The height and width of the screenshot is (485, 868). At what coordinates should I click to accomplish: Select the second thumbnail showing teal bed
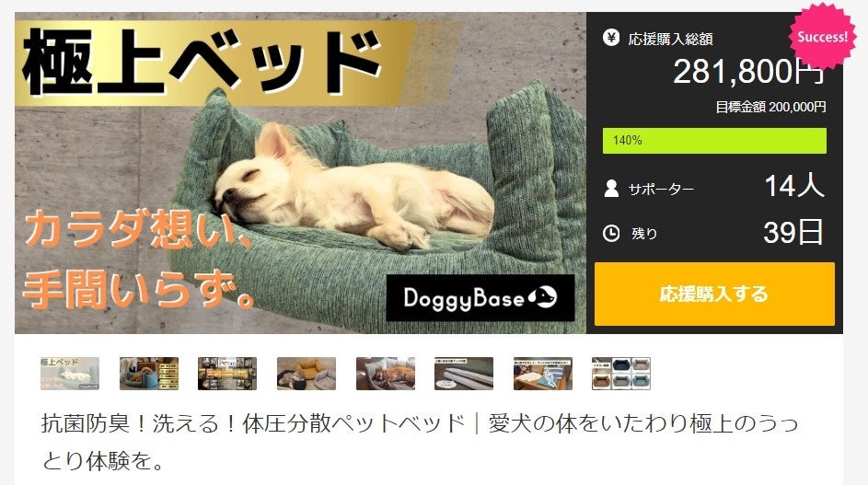(x=149, y=373)
